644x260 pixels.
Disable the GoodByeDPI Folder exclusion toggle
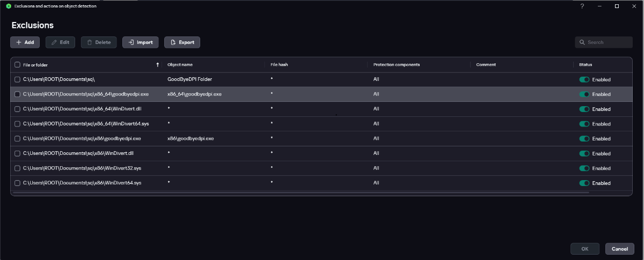584,79
